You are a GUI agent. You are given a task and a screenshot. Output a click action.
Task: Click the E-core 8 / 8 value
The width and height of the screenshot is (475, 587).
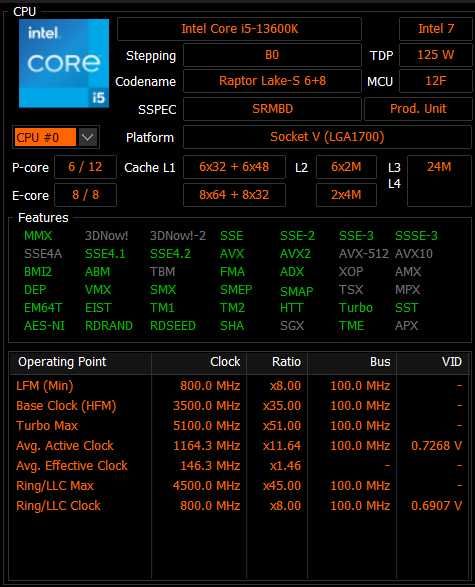pyautogui.click(x=85, y=195)
